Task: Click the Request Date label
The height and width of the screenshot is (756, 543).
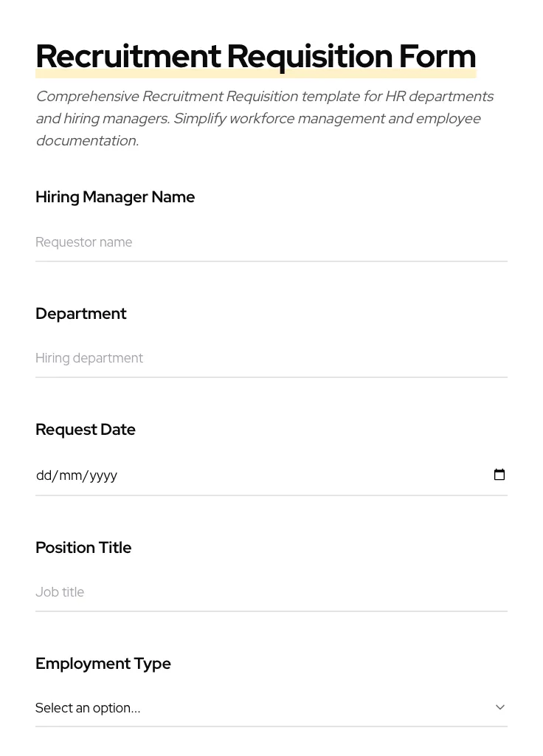Action: 86,430
